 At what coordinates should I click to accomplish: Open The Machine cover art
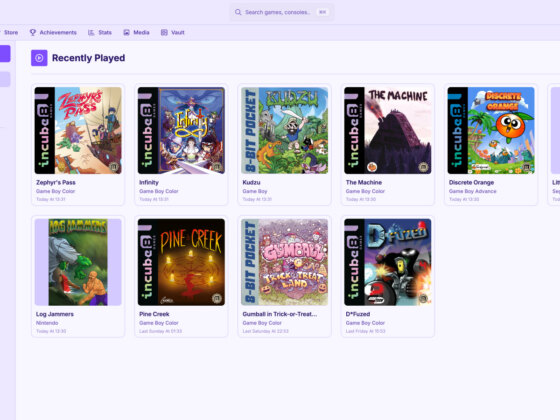click(388, 131)
